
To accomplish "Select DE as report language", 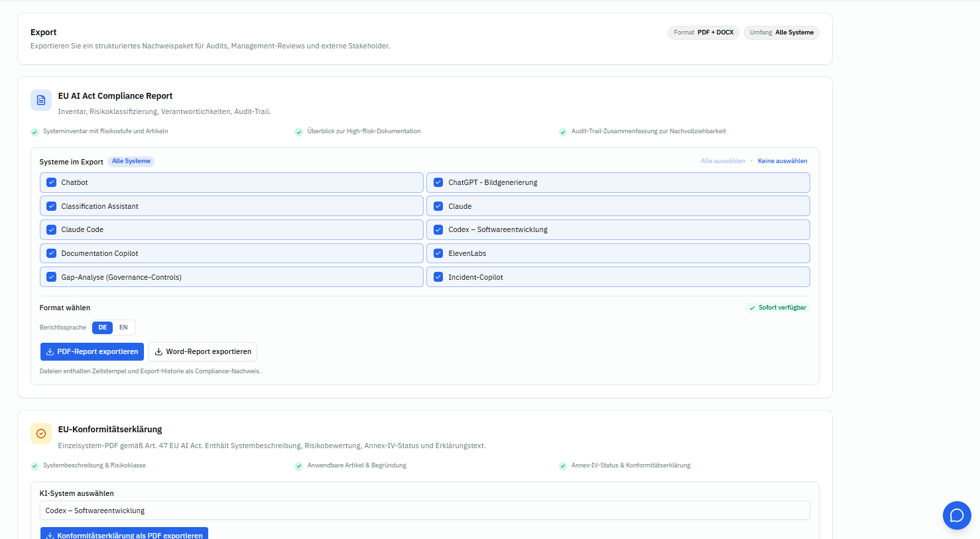I will coord(103,328).
